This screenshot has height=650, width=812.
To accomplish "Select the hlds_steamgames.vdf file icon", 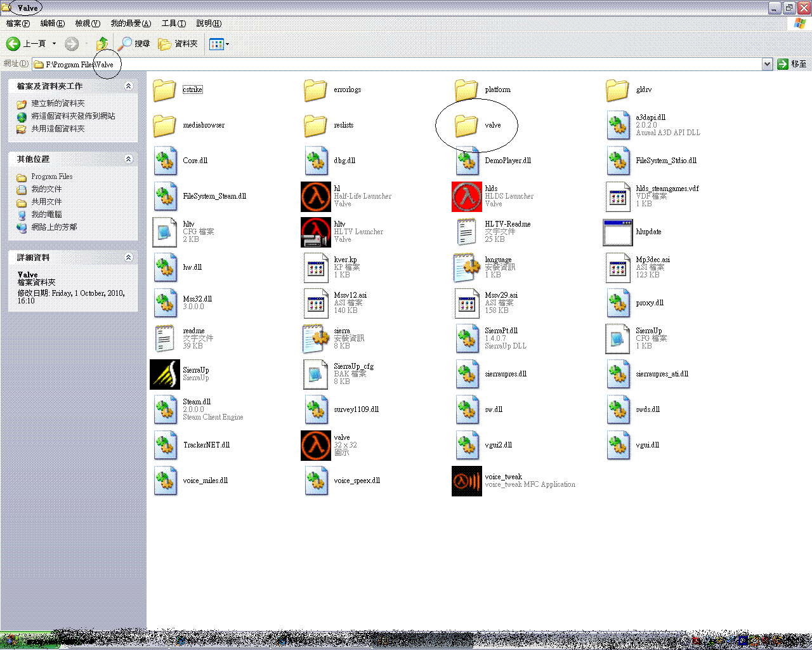I will [x=618, y=197].
